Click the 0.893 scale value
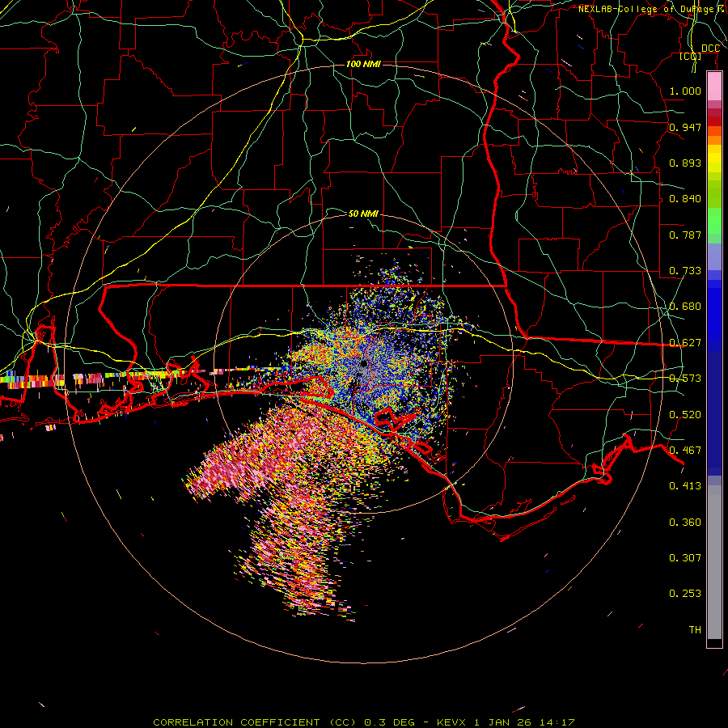728x728 pixels. click(x=685, y=163)
